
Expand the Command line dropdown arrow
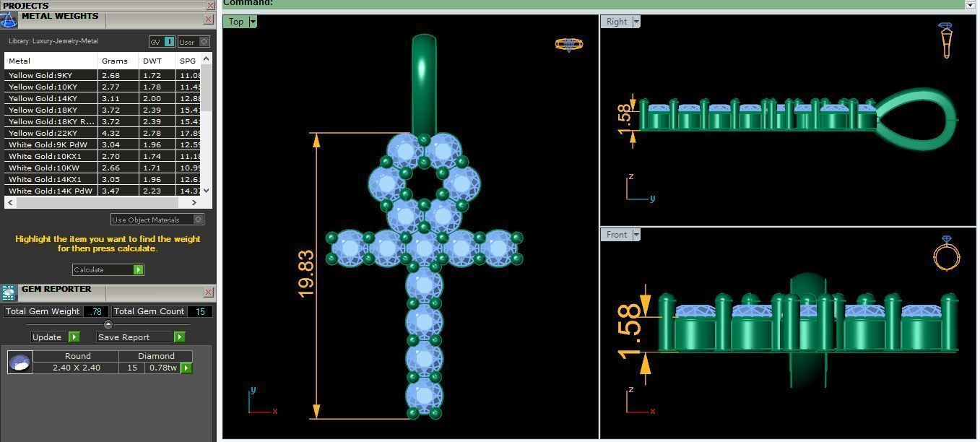pyautogui.click(x=970, y=4)
